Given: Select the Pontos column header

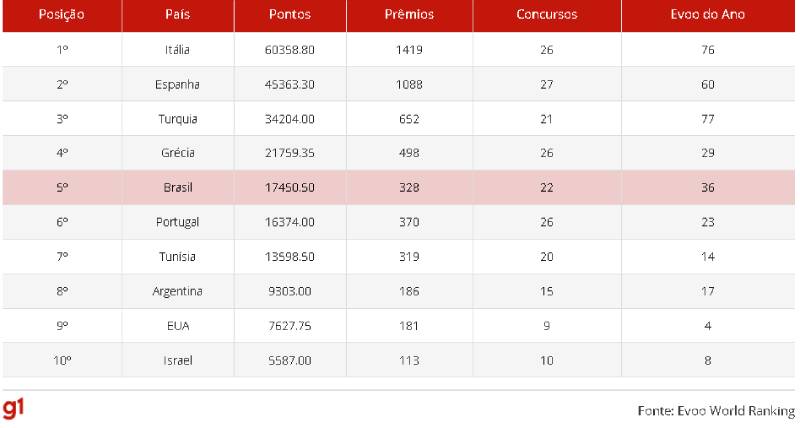Looking at the screenshot, I should [290, 14].
